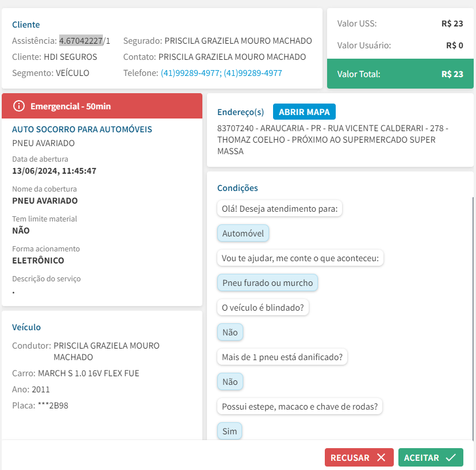Screen dimensions: 476x470
Task: Click the first phone number link
Action: 191,73
